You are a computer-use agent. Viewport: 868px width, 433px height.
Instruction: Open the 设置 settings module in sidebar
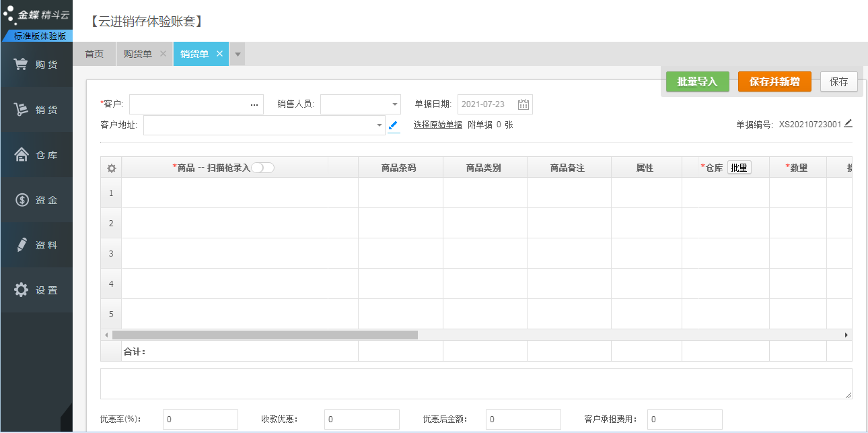click(x=36, y=290)
